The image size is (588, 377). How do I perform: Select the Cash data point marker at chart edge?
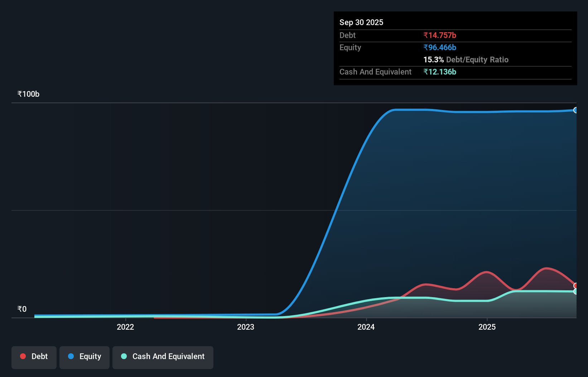coord(575,292)
